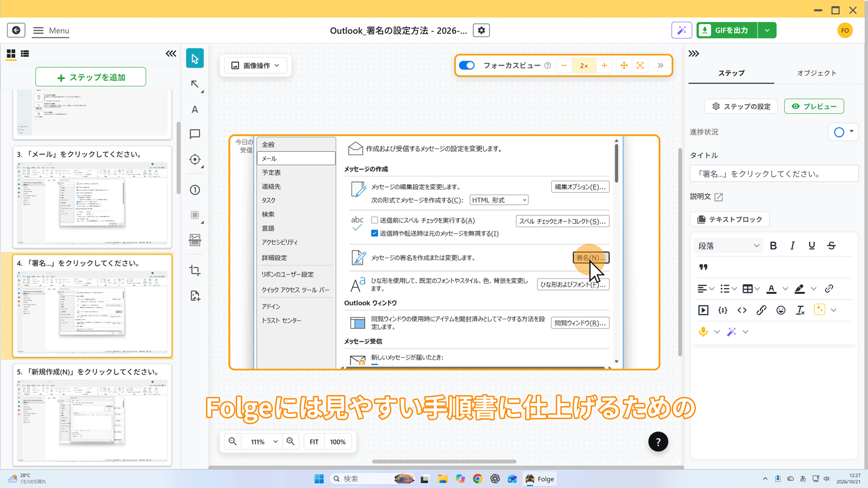Click the GIFを出力 button
The height and width of the screenshot is (488, 868).
point(727,30)
